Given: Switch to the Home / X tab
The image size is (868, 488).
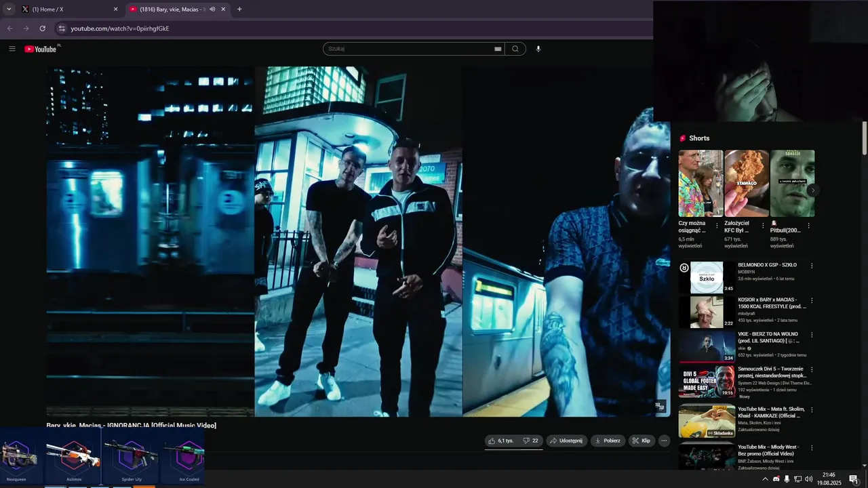Looking at the screenshot, I should tap(68, 9).
